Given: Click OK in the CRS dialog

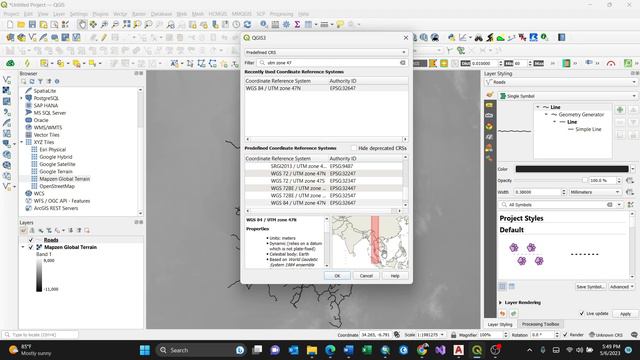Looking at the screenshot, I should point(337,276).
